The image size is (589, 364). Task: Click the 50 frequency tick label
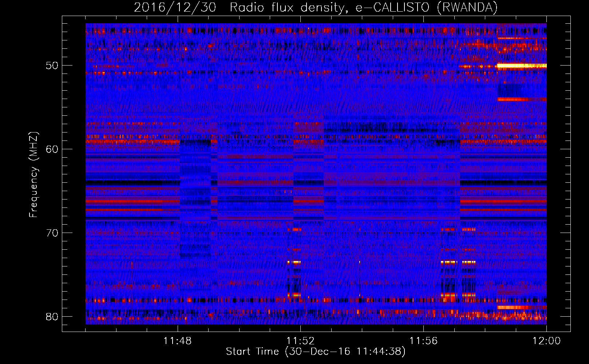[x=52, y=66]
